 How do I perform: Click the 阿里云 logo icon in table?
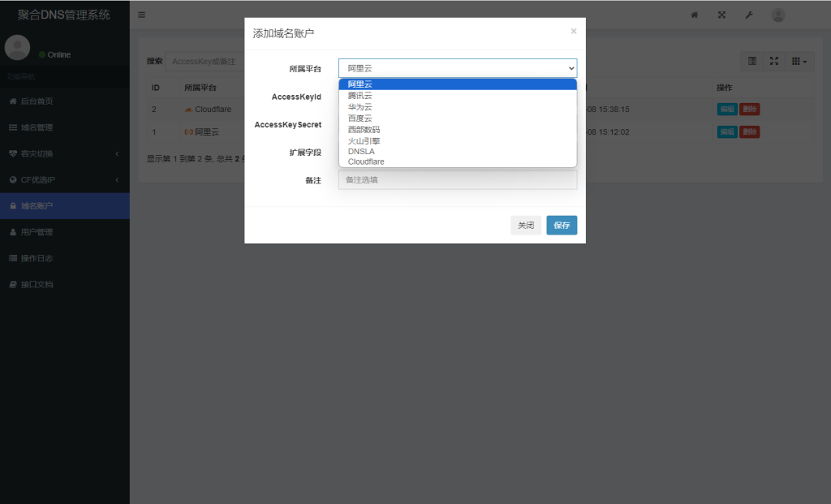point(188,132)
